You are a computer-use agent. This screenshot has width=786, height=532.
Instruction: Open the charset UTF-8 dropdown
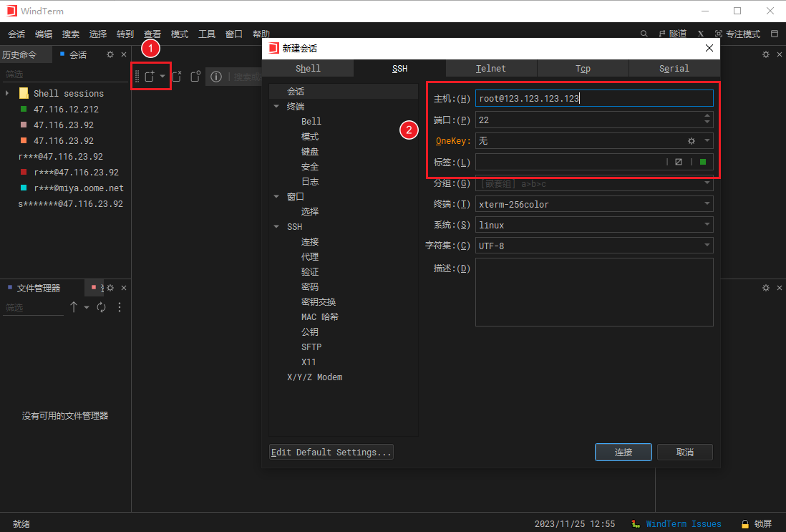coord(594,246)
